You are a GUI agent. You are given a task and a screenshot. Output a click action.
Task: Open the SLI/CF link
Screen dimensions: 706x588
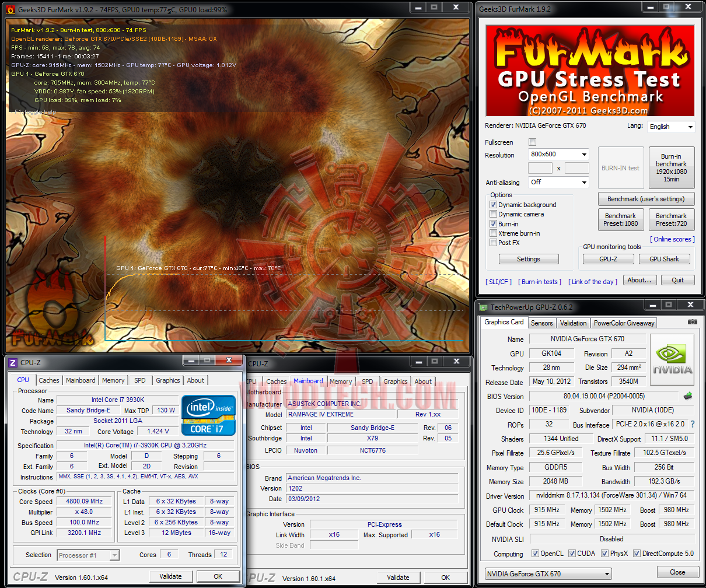[499, 282]
